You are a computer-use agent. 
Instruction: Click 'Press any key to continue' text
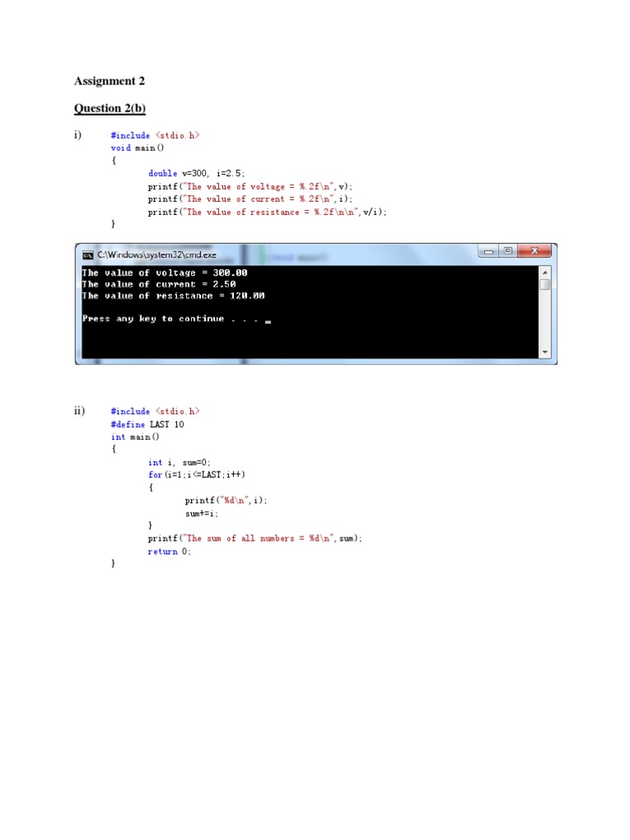pos(153,319)
